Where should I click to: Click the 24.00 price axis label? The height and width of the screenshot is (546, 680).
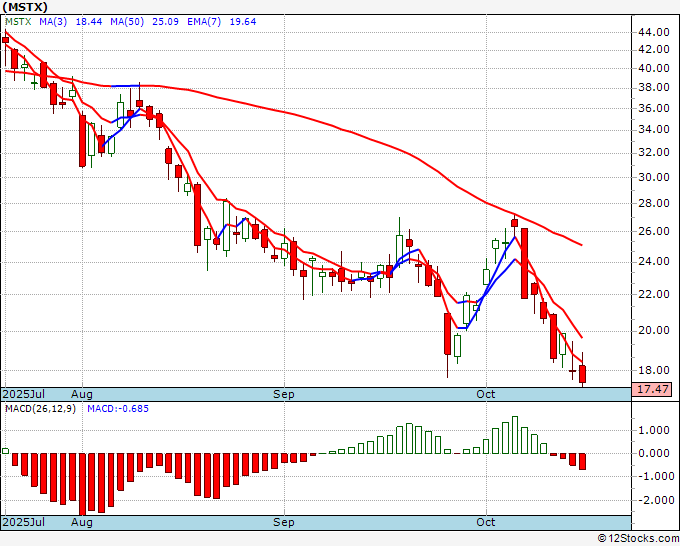pos(654,261)
